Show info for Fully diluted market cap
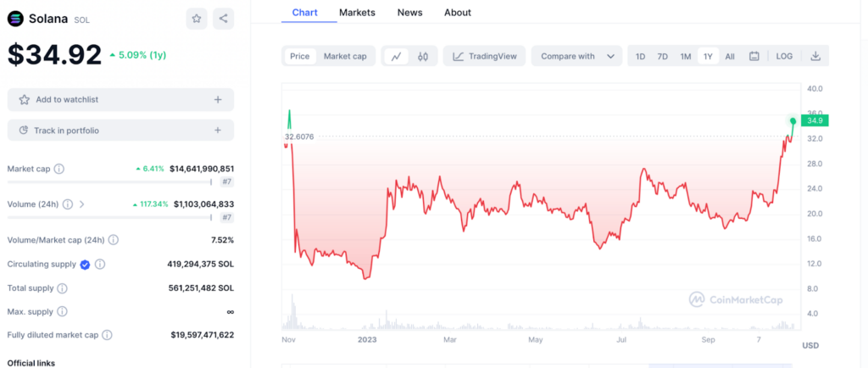 108,335
